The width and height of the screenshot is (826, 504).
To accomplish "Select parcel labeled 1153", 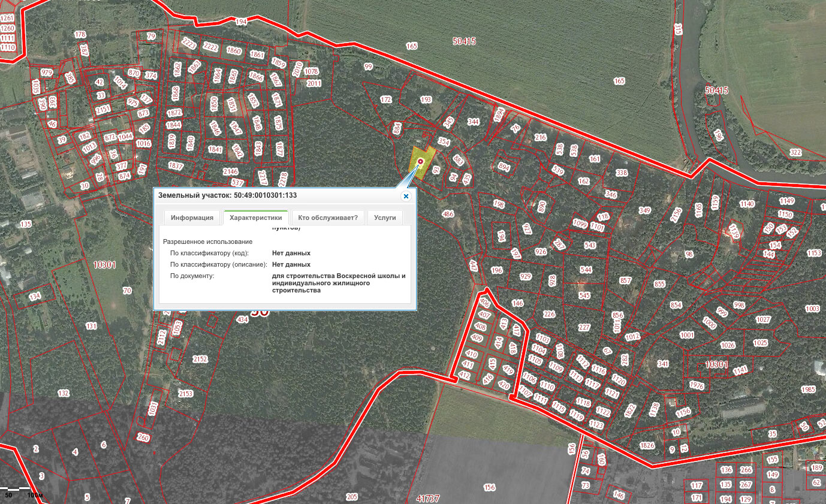I will (814, 253).
